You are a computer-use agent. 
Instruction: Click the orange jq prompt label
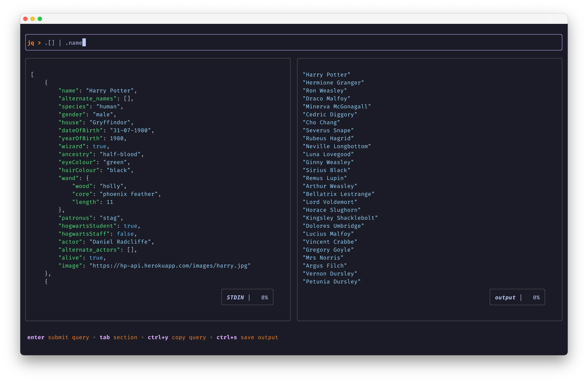[31, 43]
